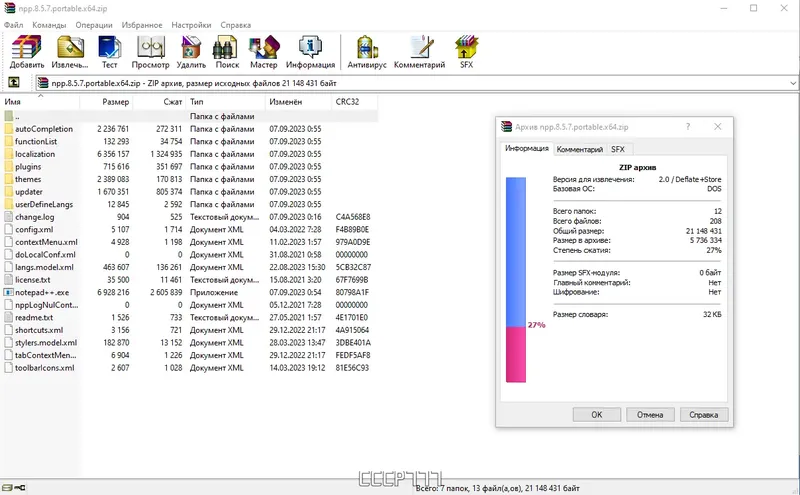The image size is (800, 495).
Task: Select the doLocalConf.xml file row
Action: coord(190,255)
